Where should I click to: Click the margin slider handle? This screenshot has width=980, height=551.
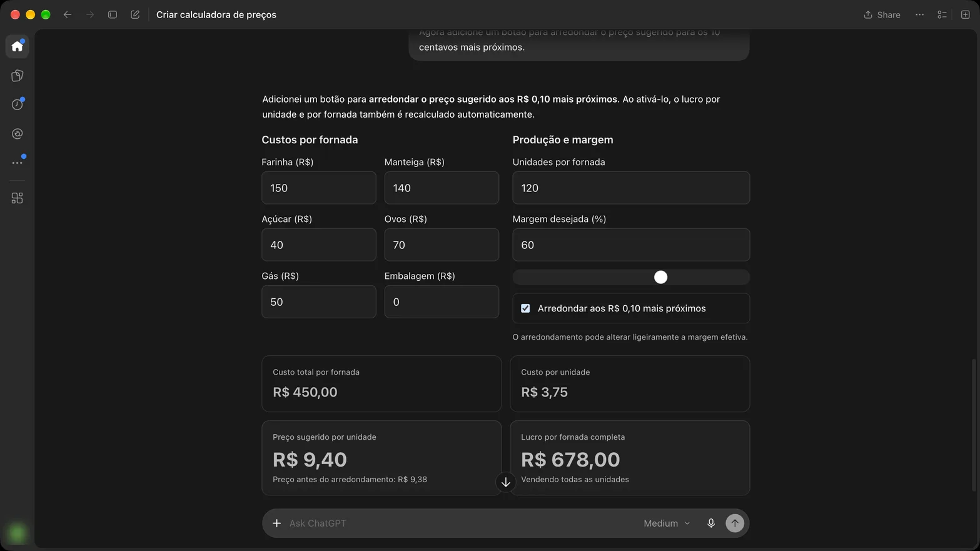click(x=660, y=277)
